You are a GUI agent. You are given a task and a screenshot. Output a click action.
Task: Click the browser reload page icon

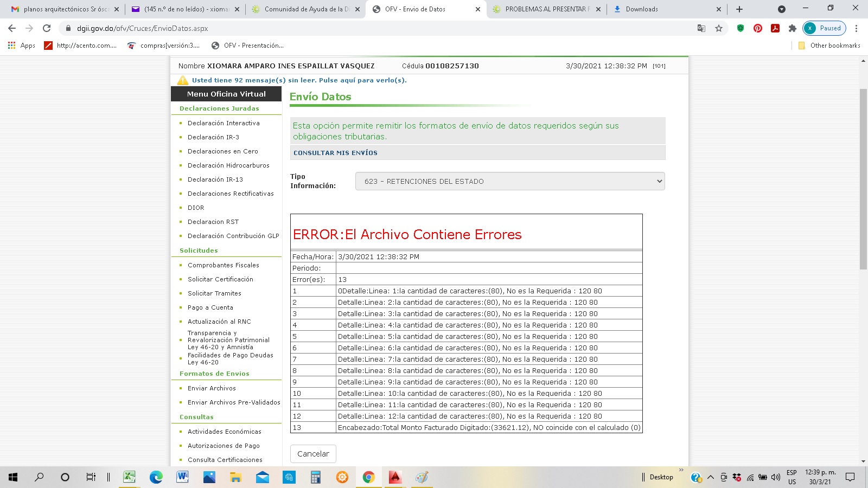[47, 28]
